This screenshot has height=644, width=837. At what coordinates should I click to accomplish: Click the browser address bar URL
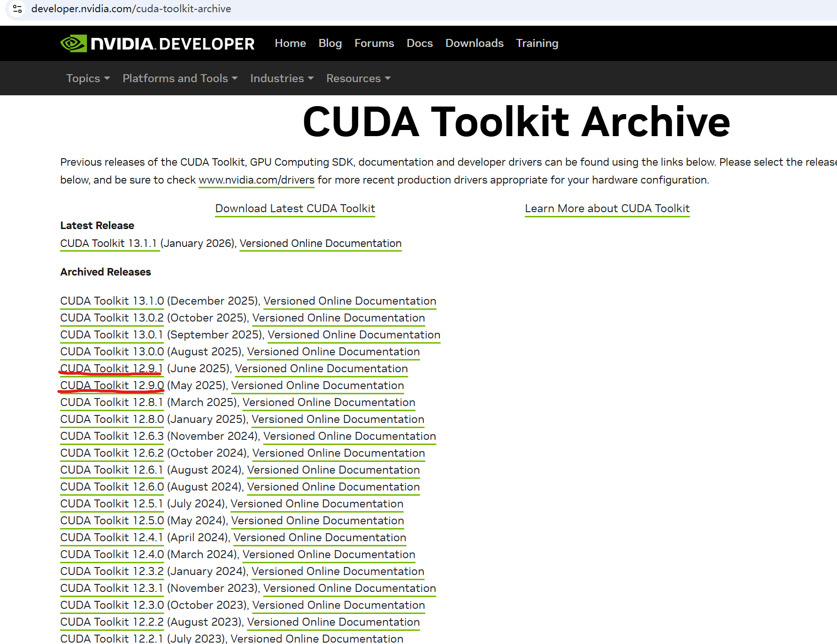[131, 9]
